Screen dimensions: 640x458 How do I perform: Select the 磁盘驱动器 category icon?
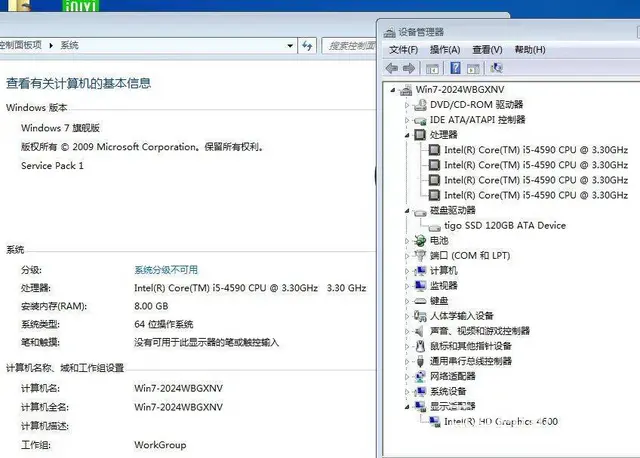point(420,211)
